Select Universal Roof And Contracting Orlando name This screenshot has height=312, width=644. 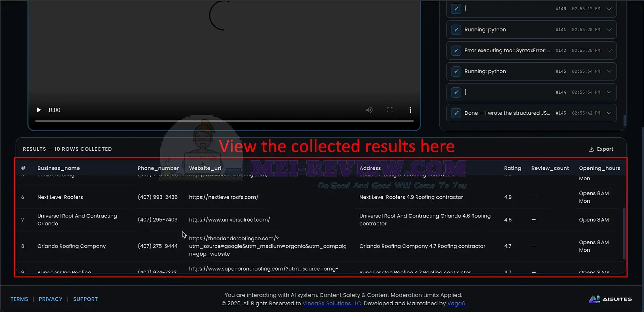[77, 220]
